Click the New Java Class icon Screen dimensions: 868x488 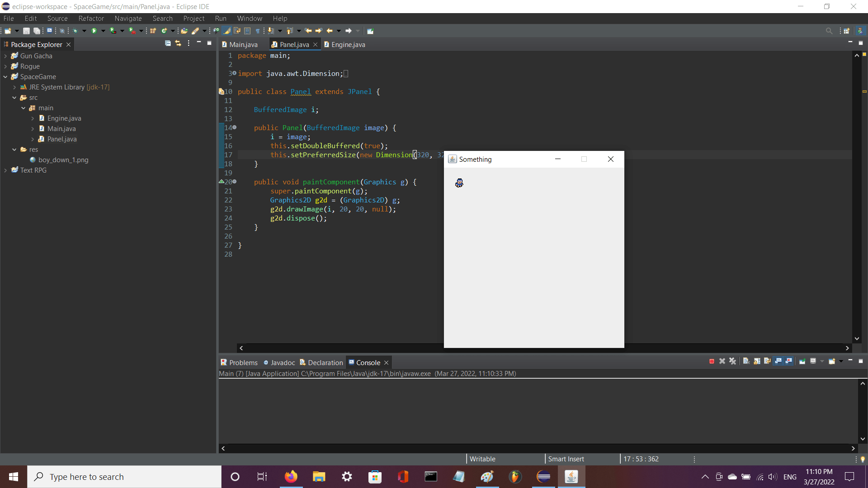coord(164,31)
